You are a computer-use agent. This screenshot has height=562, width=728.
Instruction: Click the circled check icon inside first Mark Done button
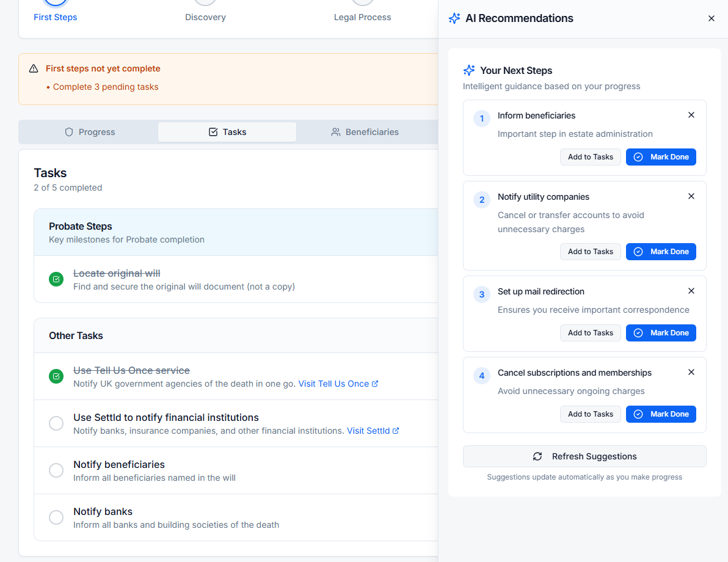click(x=638, y=157)
